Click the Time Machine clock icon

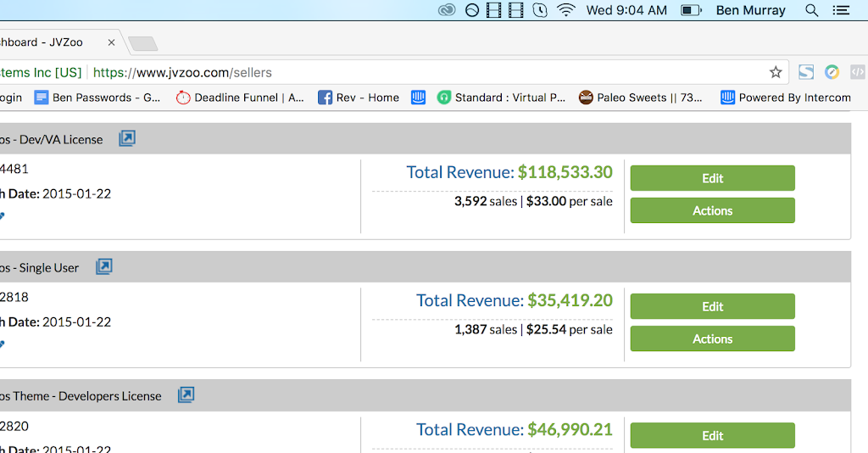coord(540,10)
